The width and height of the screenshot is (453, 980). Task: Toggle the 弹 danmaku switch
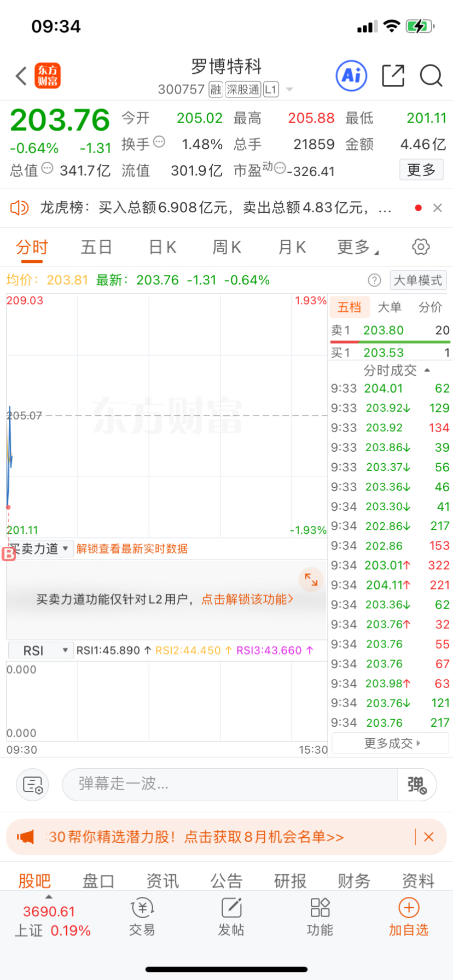(x=417, y=785)
